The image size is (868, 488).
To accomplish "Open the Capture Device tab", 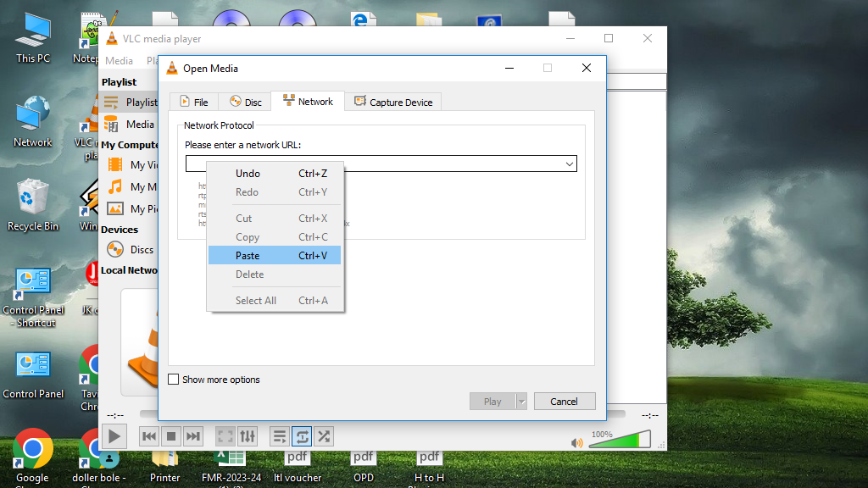I will pyautogui.click(x=393, y=102).
